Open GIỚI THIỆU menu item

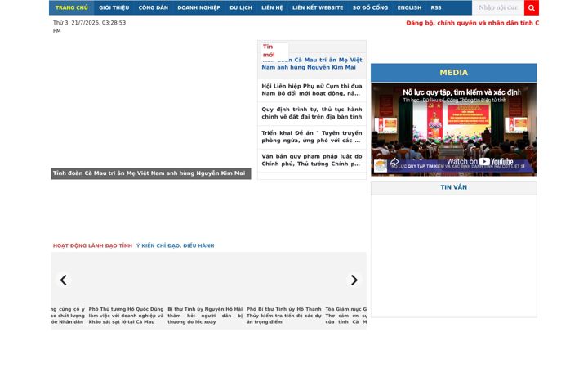tap(114, 7)
